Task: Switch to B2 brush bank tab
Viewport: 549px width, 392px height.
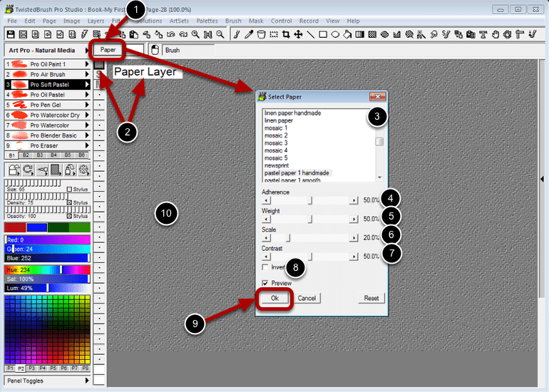Action: (x=26, y=155)
